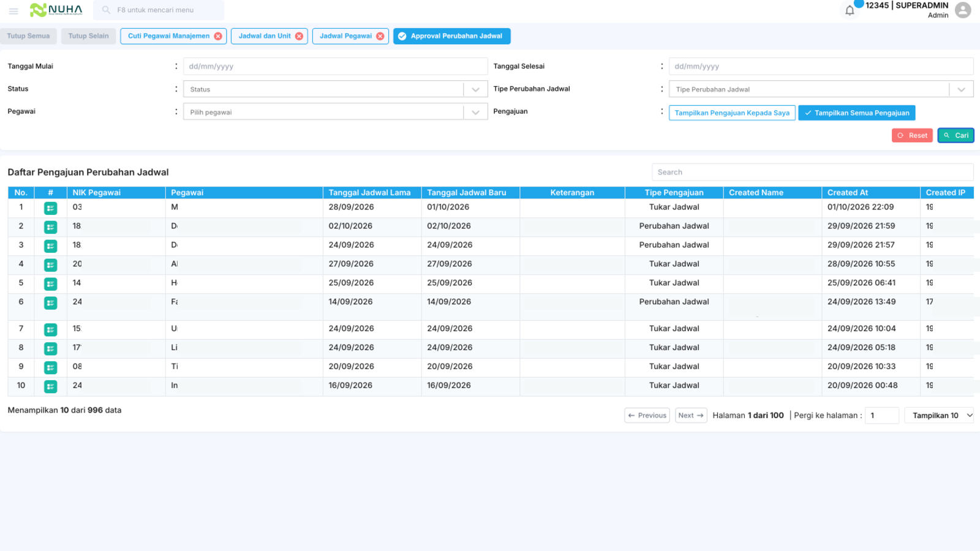Click the Reset button
The image size is (980, 551).
912,135
